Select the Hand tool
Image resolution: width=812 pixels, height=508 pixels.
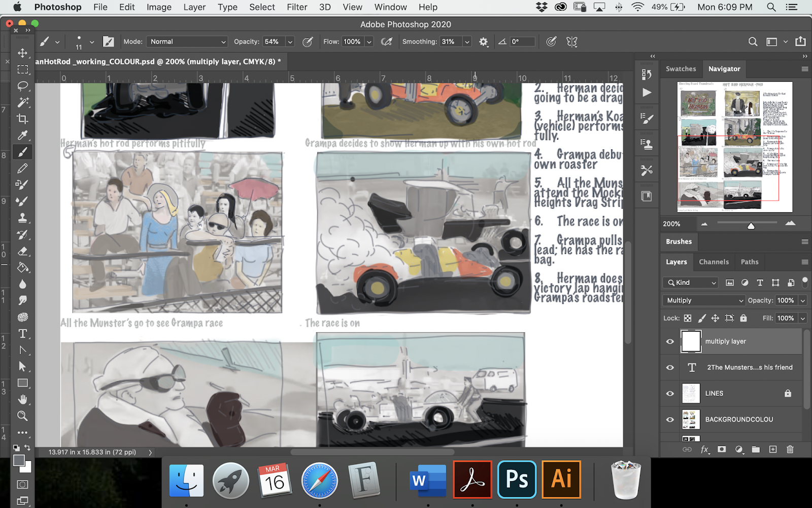(23, 399)
